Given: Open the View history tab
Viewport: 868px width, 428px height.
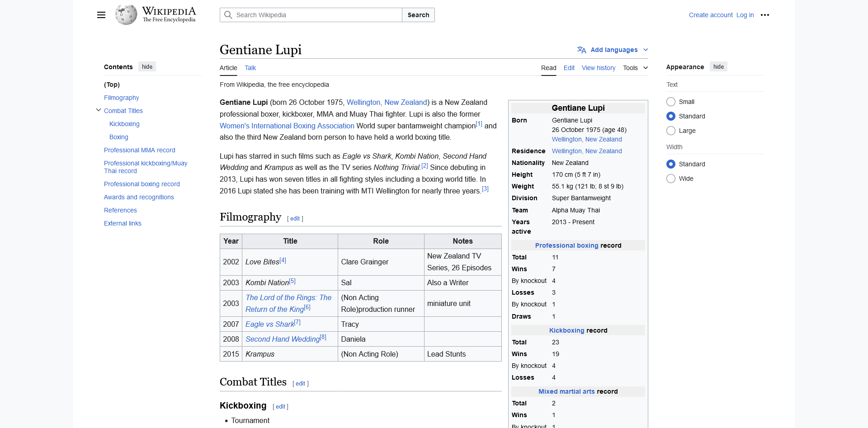Looking at the screenshot, I should click(x=598, y=68).
